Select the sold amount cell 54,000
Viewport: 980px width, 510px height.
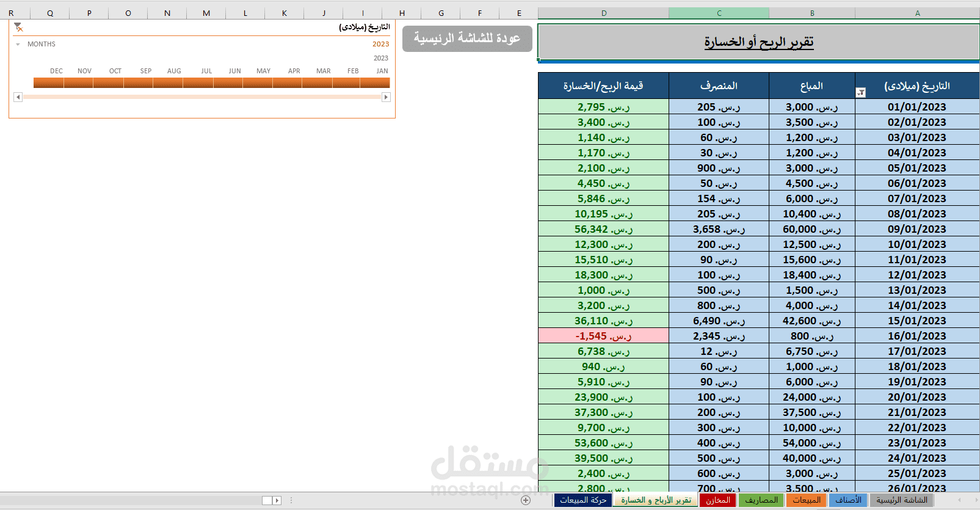point(812,443)
